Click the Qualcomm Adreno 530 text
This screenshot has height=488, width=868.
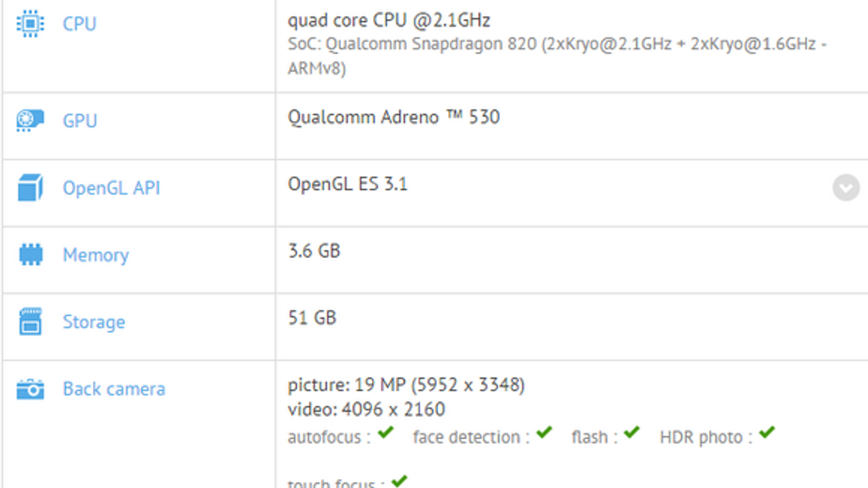393,117
